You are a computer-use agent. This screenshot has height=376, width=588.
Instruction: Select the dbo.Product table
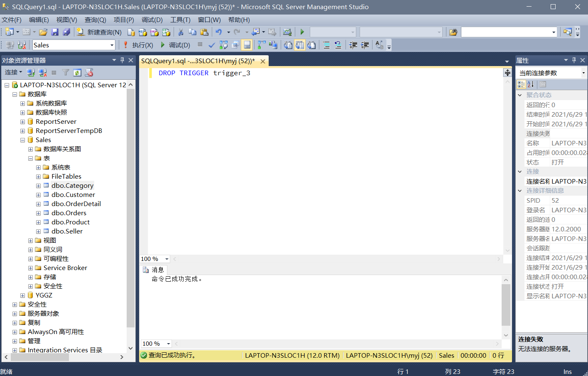pos(71,222)
